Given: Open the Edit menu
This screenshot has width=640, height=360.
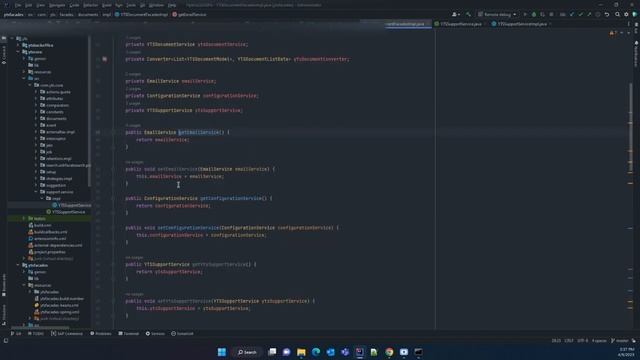Looking at the screenshot, I should 29,5.
